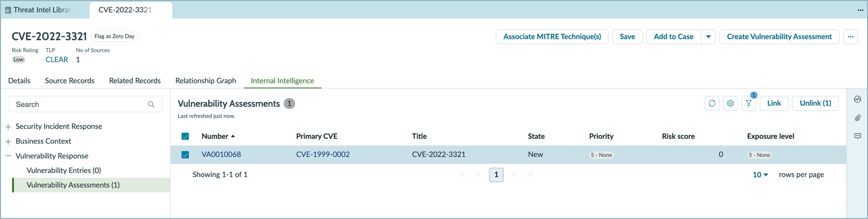This screenshot has width=868, height=219.
Task: Switch to the Relationship Graph tab
Action: 206,81
